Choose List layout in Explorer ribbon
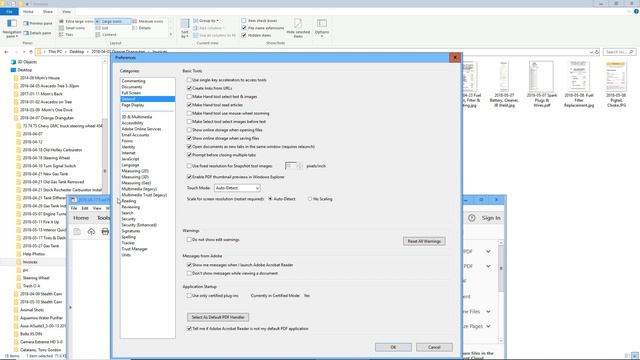Viewport: 640px width, 360px height. (102, 28)
